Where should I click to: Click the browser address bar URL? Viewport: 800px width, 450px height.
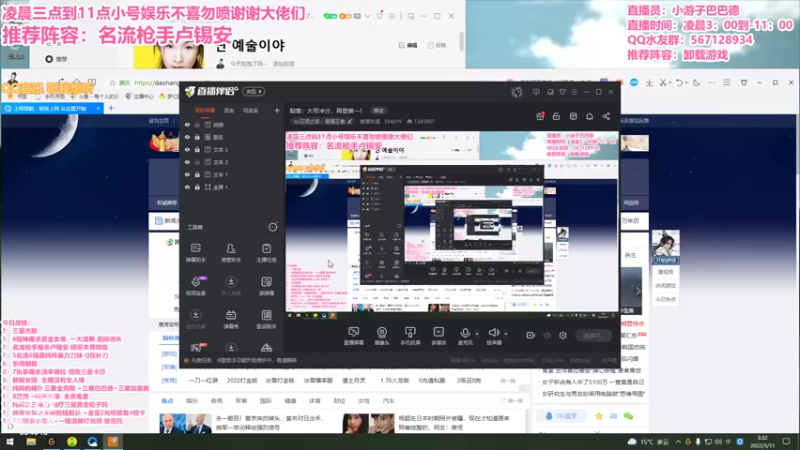pos(157,83)
